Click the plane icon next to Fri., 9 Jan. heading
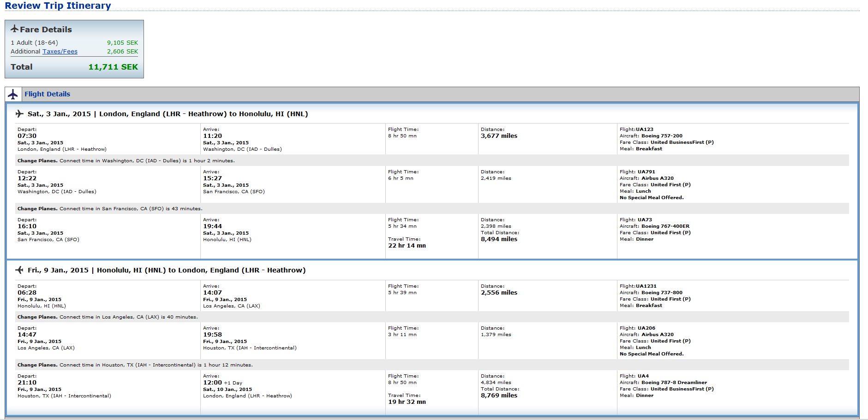This screenshot has width=868, height=420. point(19,270)
